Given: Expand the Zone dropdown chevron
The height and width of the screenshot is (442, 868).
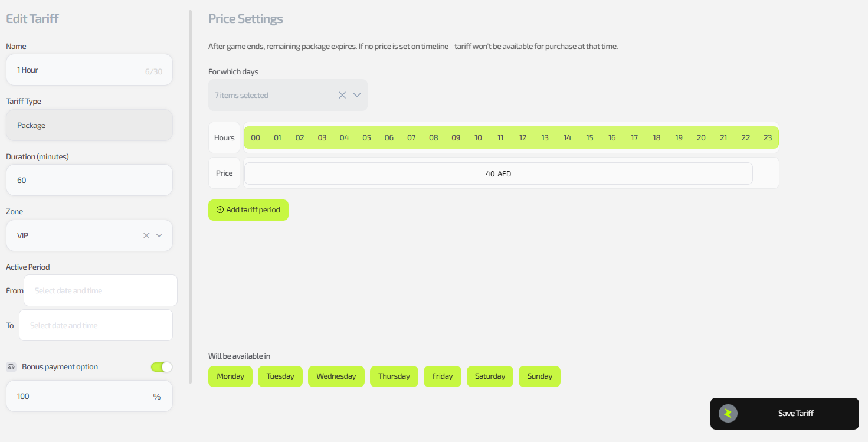Looking at the screenshot, I should pyautogui.click(x=159, y=235).
